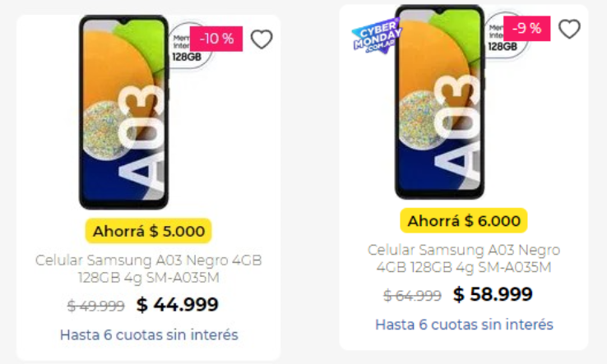The image size is (607, 364).
Task: Favorite the $44.999 Samsung A03 with heart icon
Action: tap(262, 39)
